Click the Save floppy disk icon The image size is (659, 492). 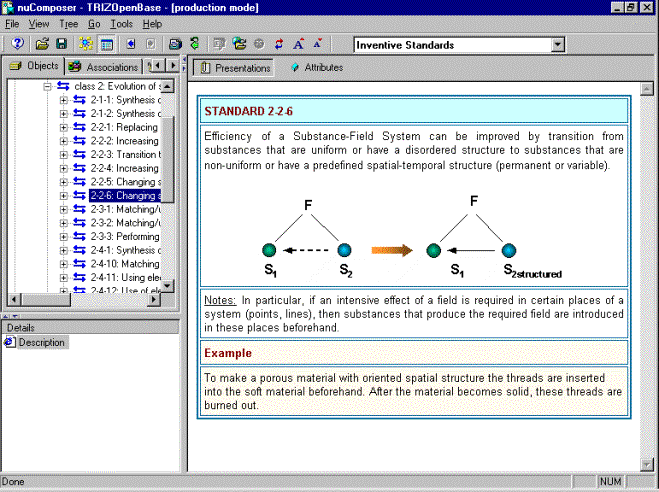tap(61, 44)
